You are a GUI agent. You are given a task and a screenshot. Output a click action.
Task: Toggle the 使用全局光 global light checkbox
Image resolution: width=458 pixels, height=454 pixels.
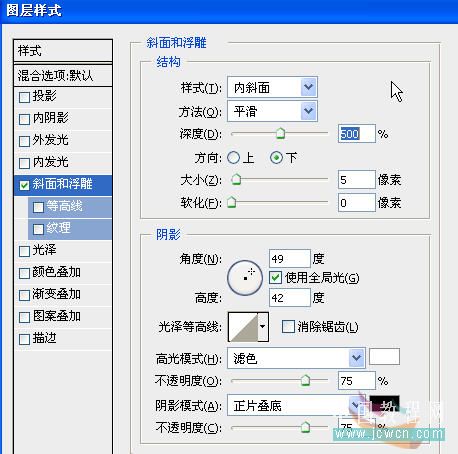(275, 278)
